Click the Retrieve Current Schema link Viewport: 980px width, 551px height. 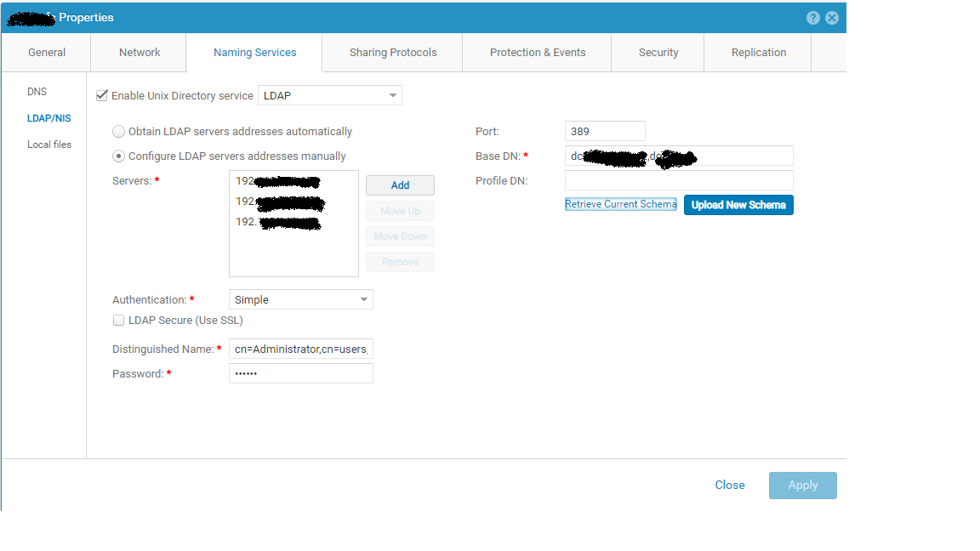620,204
